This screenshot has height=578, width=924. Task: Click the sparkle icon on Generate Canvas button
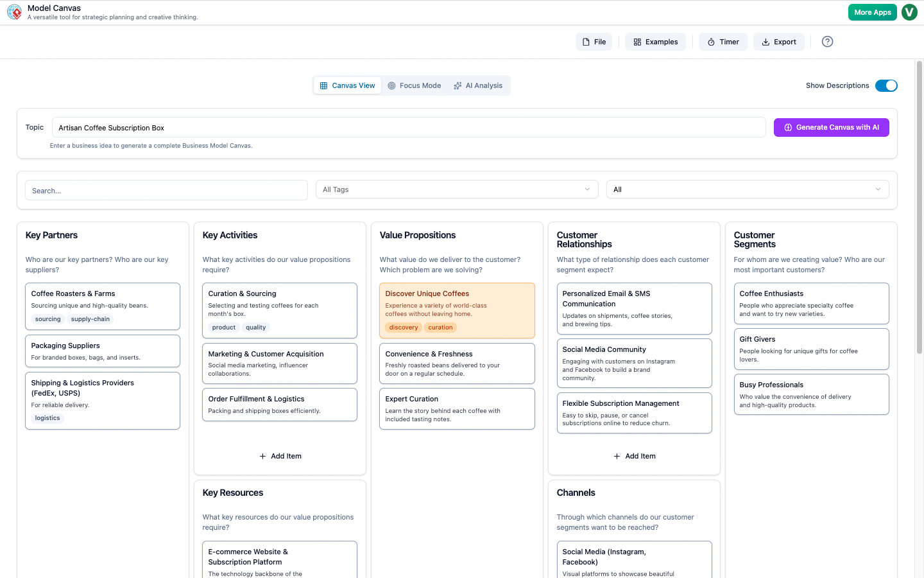coord(788,127)
